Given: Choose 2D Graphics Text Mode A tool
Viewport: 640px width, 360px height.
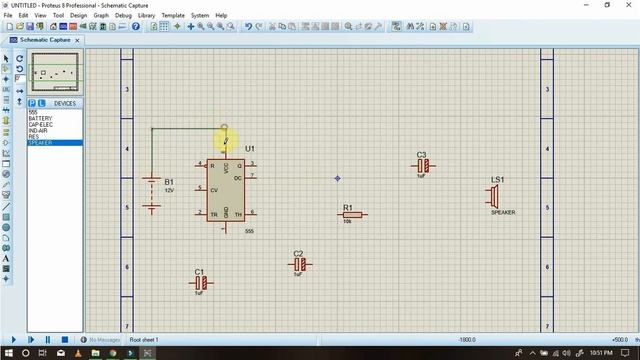Looking at the screenshot, I should [6, 258].
